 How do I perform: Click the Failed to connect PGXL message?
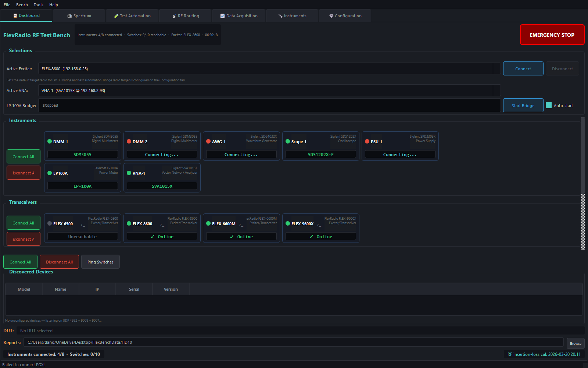(x=24, y=365)
